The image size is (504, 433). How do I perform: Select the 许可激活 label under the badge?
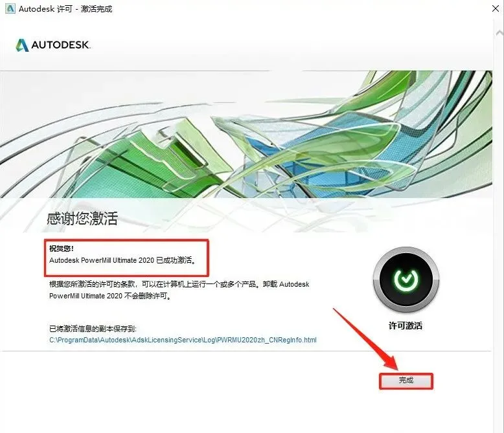[x=406, y=326]
